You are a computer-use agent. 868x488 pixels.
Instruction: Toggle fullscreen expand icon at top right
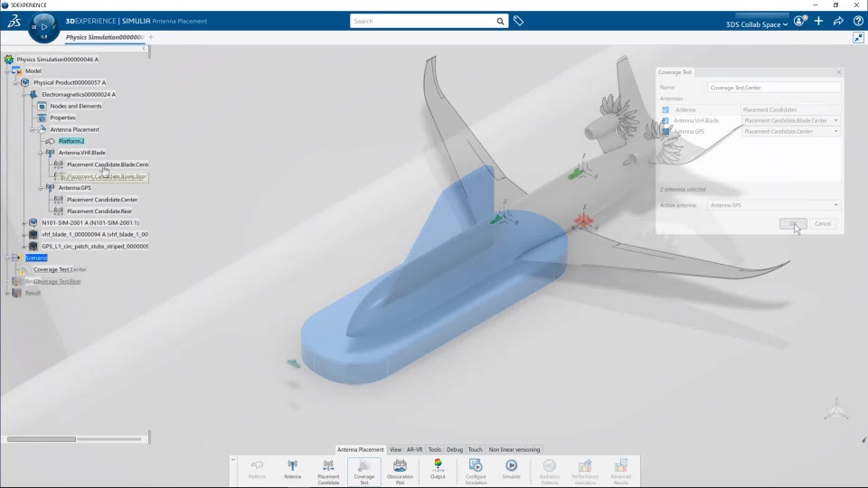pos(858,38)
